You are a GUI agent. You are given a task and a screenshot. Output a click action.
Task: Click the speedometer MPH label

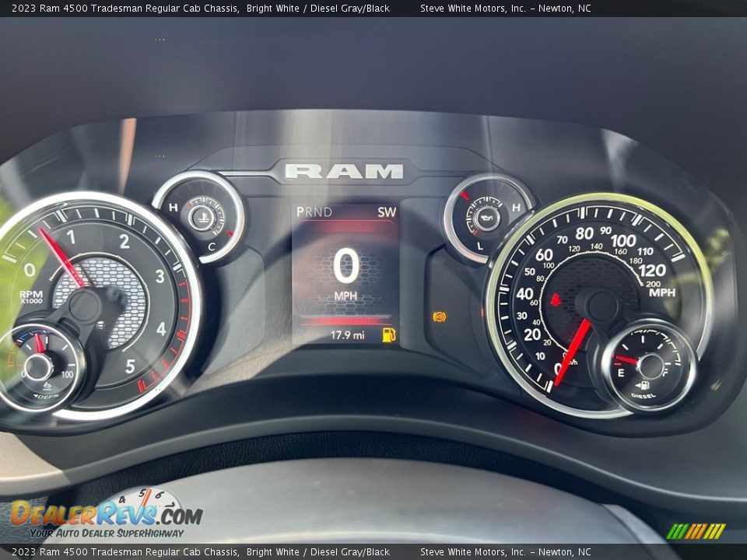[x=662, y=292]
